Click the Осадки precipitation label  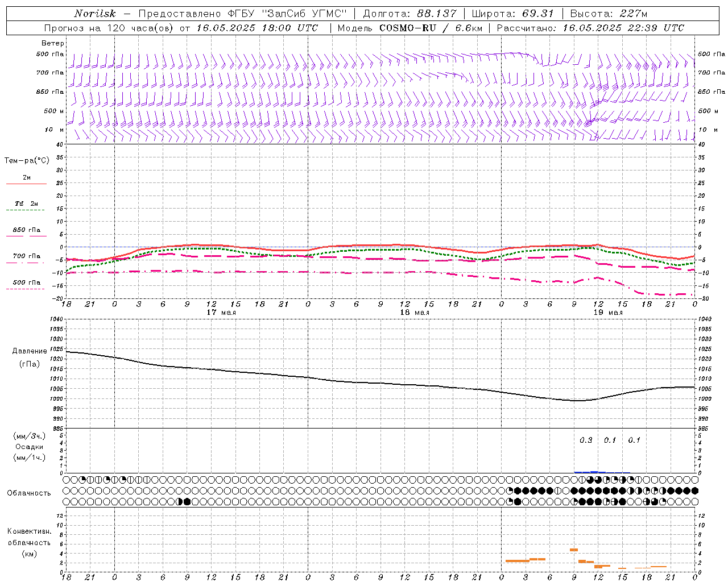[30, 447]
